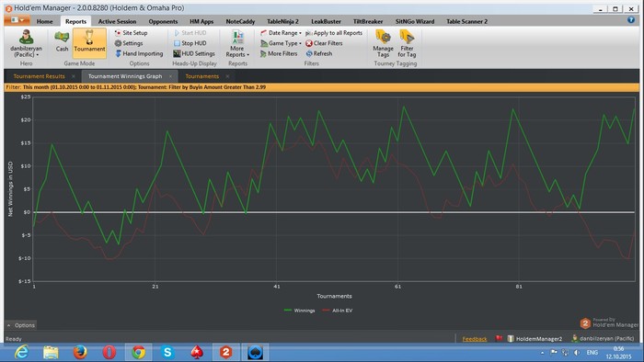
Task: Click Apply to all Reports
Action: click(x=334, y=33)
